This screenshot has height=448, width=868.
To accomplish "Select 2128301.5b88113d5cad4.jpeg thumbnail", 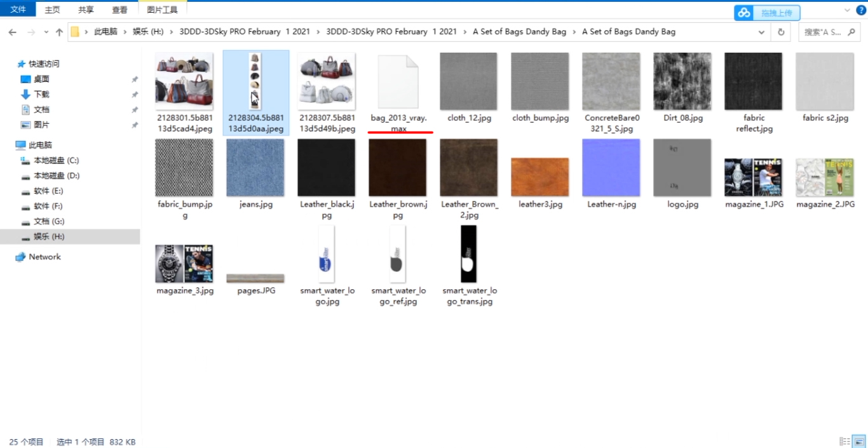I will click(x=184, y=81).
